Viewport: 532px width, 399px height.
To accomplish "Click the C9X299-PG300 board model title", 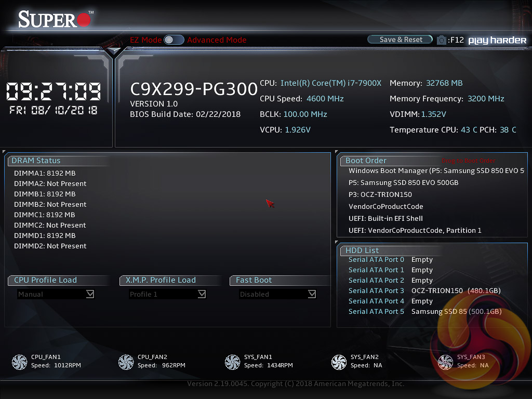I will pos(194,89).
